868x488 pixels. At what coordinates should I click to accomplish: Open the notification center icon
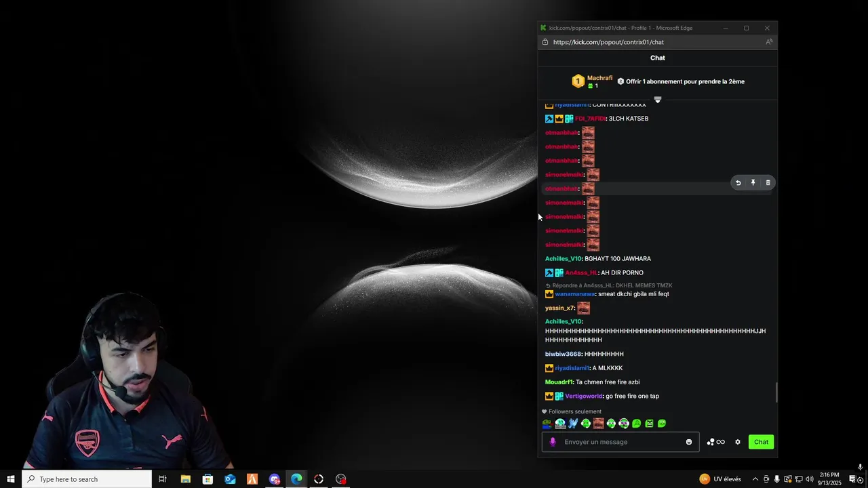(852, 479)
